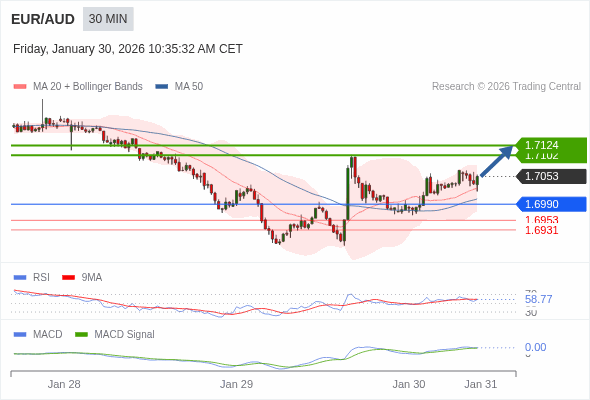Click the Jan 29 date axis label
Viewport: 590px width, 400px height.
click(x=236, y=385)
